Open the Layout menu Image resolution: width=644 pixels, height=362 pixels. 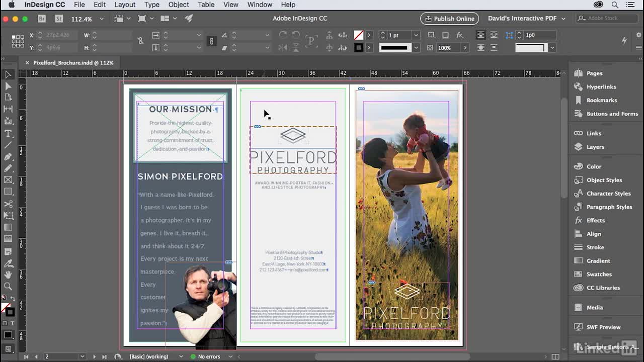pos(125,5)
